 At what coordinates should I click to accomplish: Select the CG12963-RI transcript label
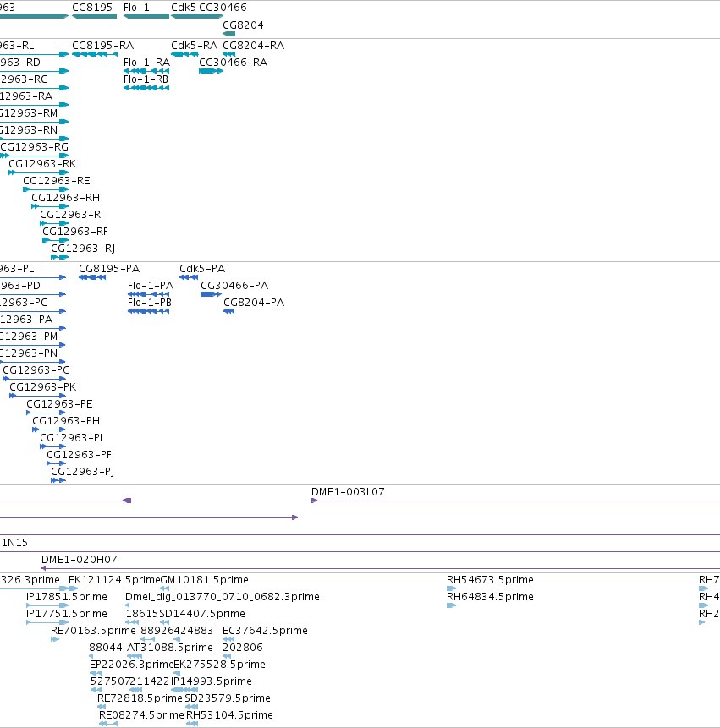pyautogui.click(x=72, y=215)
